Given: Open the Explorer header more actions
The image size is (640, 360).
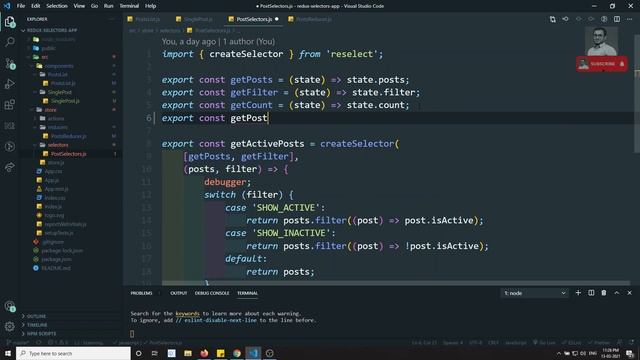Looking at the screenshot, I should pos(112,19).
